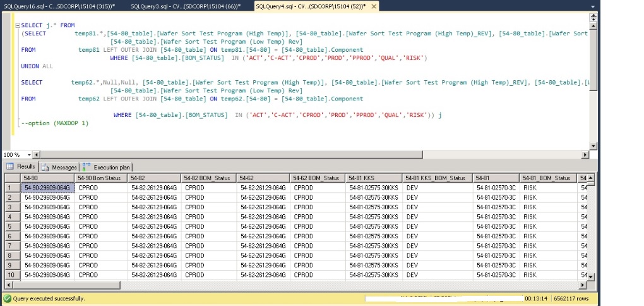Close the SQLQuery4.sql tab
The image size is (644, 306).
coord(373,6)
